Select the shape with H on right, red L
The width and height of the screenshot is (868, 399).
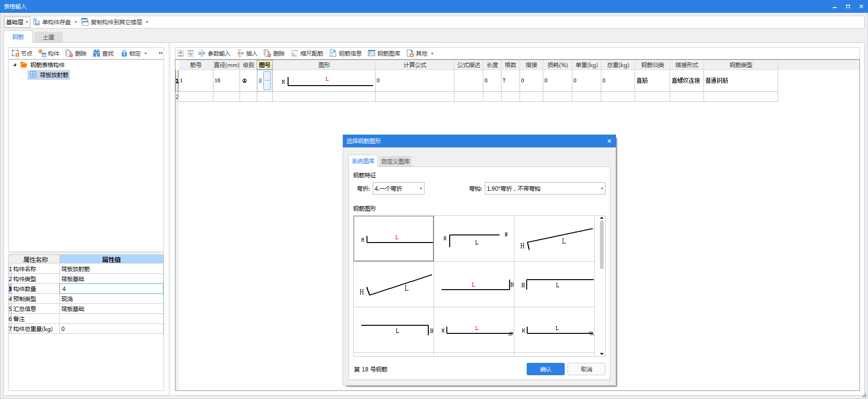(x=474, y=284)
